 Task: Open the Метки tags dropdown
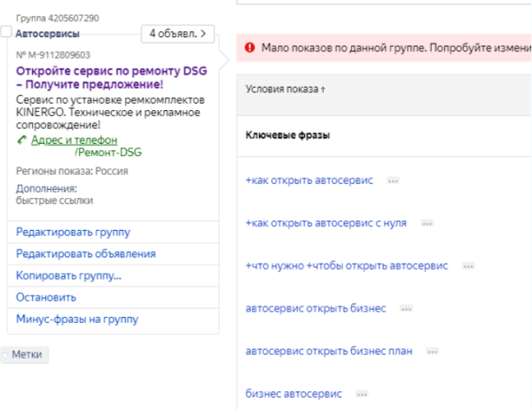(x=26, y=354)
